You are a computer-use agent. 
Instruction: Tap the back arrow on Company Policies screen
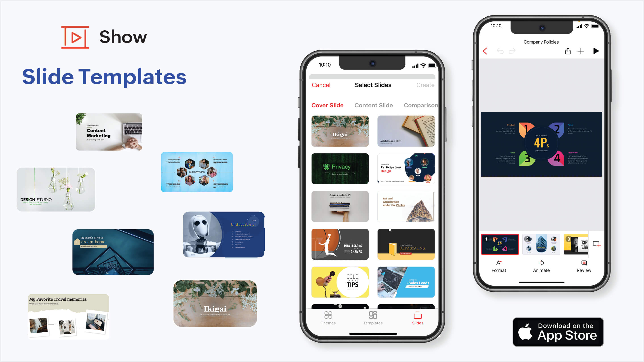click(x=485, y=51)
